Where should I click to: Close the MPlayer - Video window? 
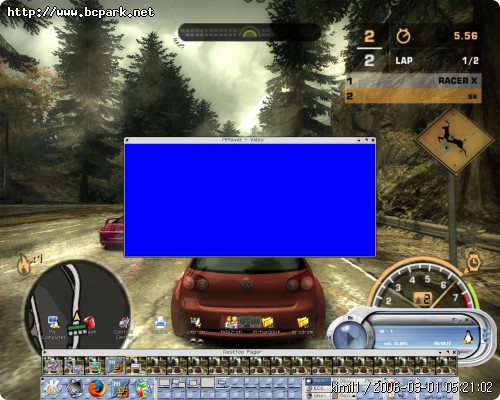373,140
